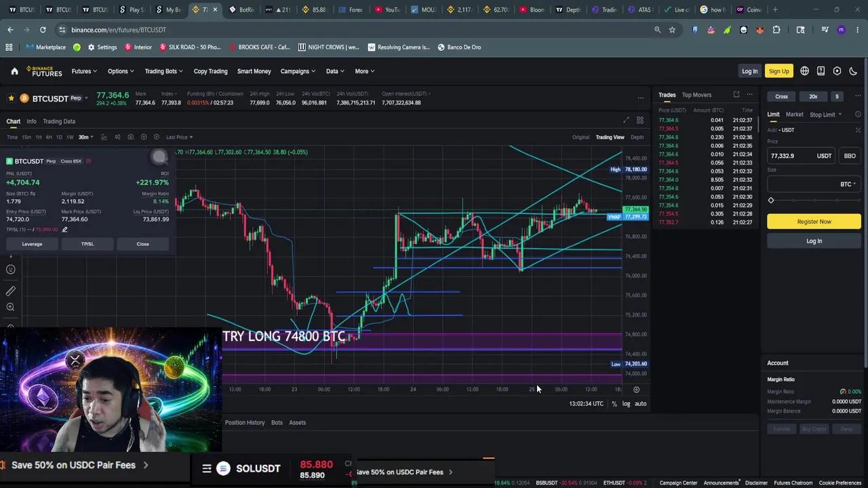Open the Options menu dropdown

click(121, 71)
